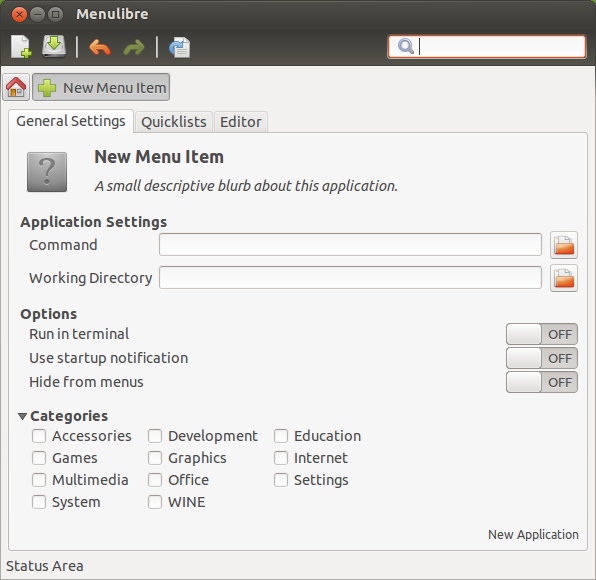Viewport: 596px width, 580px height.
Task: Click into the Command input field
Action: [350, 245]
